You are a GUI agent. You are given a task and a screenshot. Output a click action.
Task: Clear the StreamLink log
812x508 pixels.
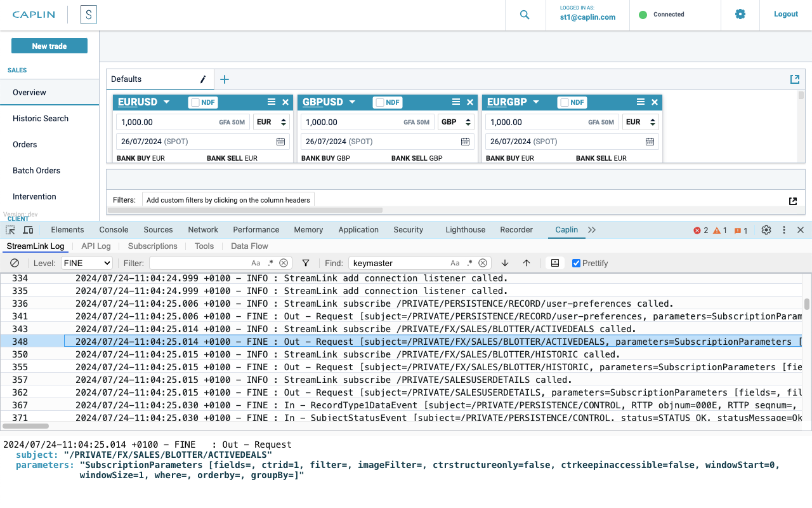15,263
